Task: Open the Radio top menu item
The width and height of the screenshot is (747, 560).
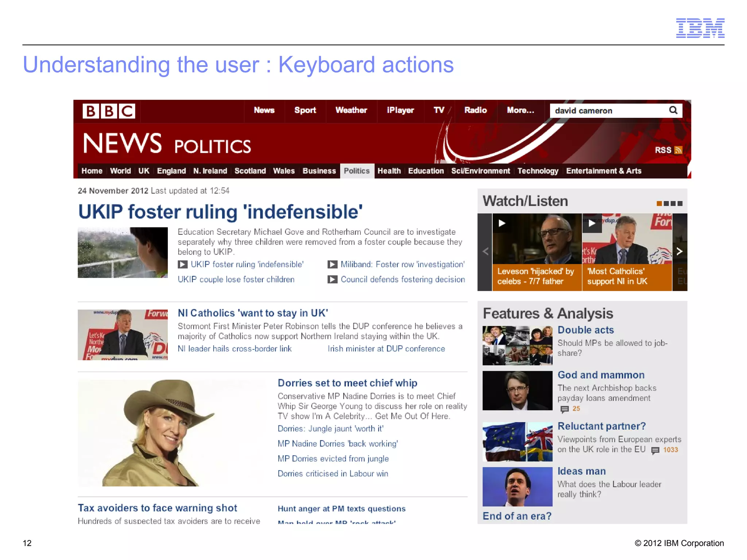Action: tap(476, 110)
